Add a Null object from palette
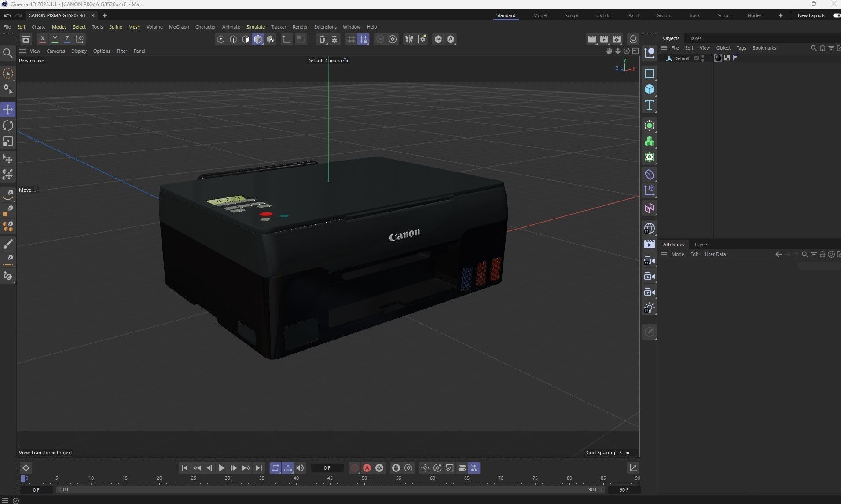The height and width of the screenshot is (504, 841). [650, 53]
